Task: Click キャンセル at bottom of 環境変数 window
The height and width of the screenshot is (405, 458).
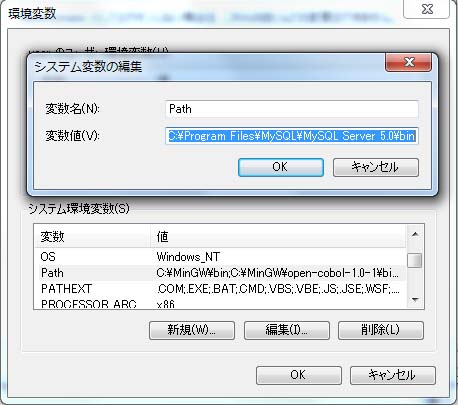Action: coord(393,375)
